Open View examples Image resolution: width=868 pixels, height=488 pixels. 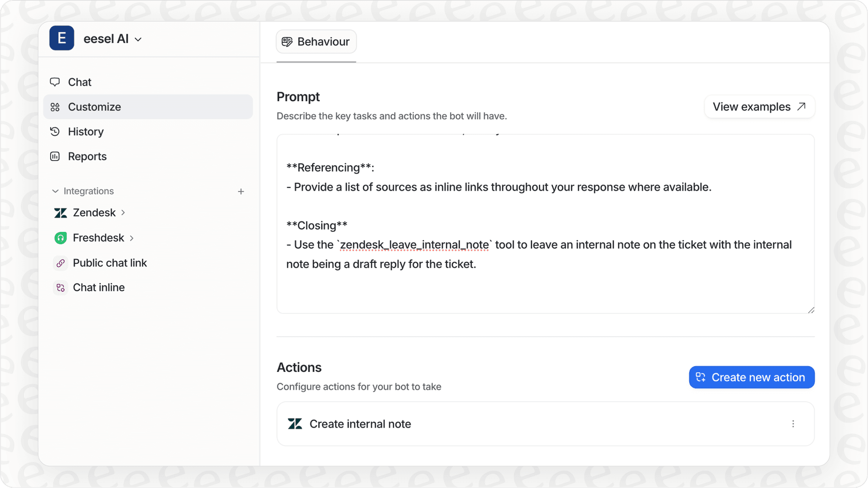coord(759,106)
